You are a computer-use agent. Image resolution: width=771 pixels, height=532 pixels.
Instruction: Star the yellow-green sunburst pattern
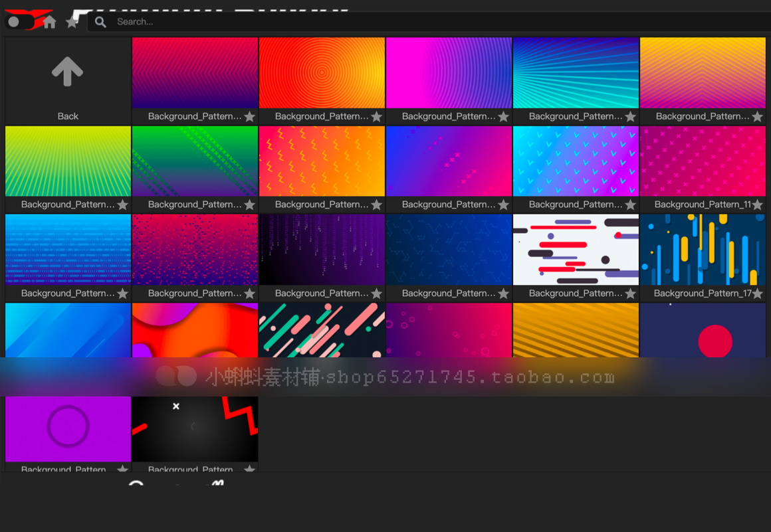[122, 205]
